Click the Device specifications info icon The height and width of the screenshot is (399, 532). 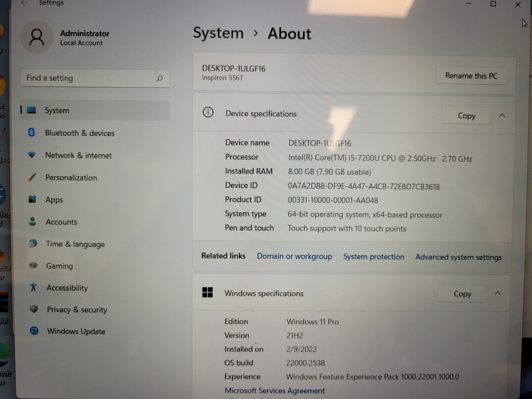(x=208, y=112)
